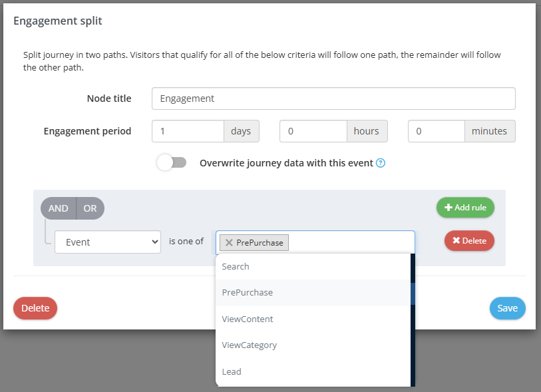Click the bottom-left red Delete node button

tap(35, 308)
